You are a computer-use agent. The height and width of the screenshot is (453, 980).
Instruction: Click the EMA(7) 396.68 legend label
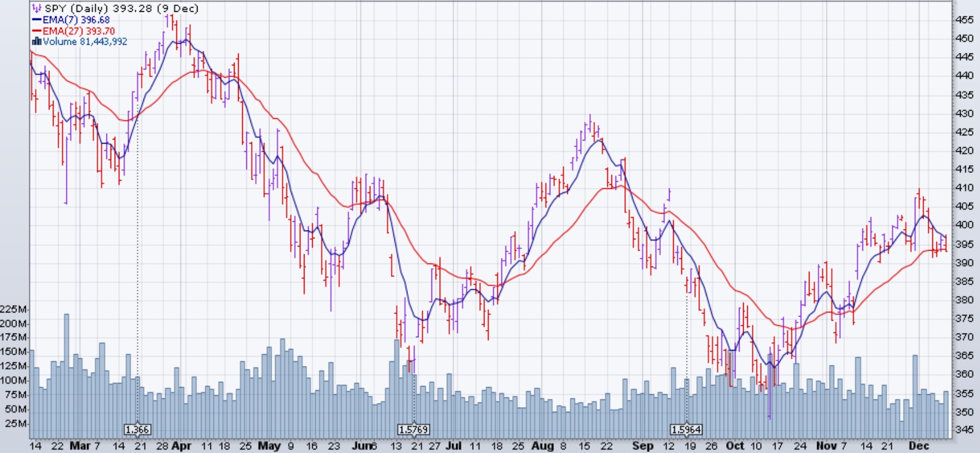pos(76,20)
